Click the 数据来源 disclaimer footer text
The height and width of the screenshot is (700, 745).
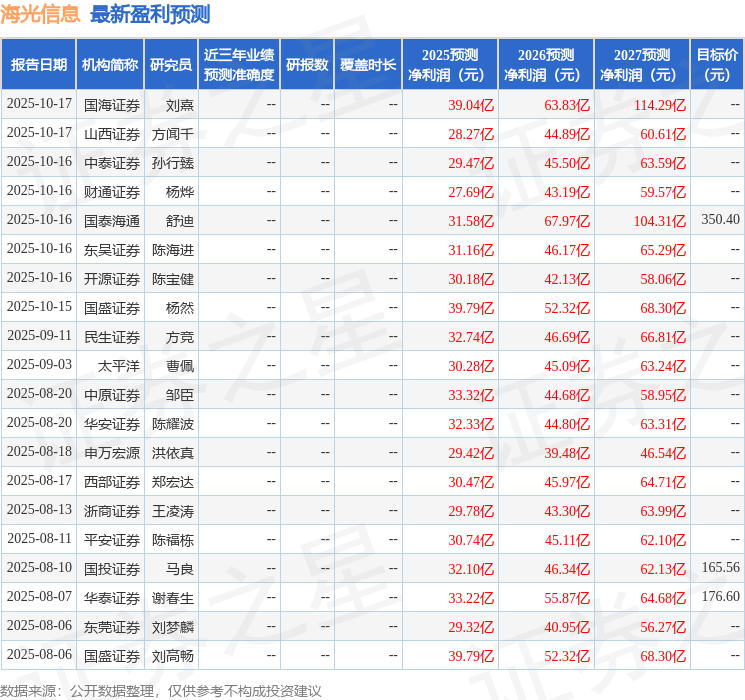[161, 690]
